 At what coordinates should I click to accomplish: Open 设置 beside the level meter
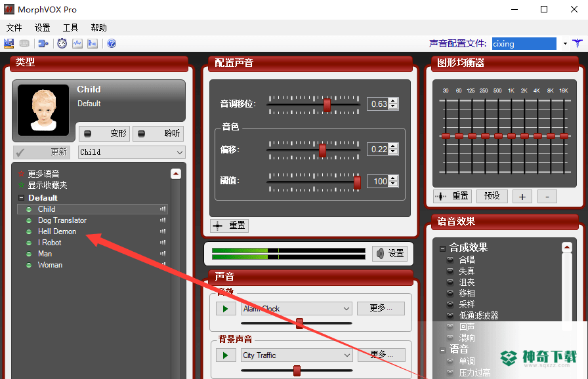click(x=390, y=254)
